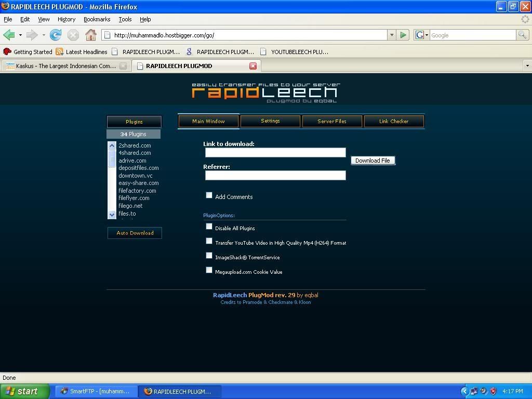The width and height of the screenshot is (532, 399).
Task: Close the Kaskus tab
Action: tap(123, 66)
